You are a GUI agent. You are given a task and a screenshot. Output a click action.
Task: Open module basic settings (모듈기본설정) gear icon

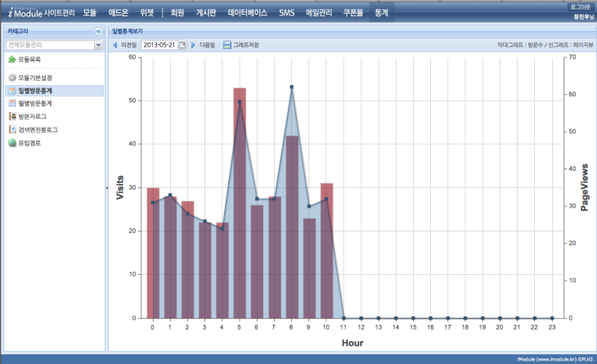pyautogui.click(x=11, y=78)
